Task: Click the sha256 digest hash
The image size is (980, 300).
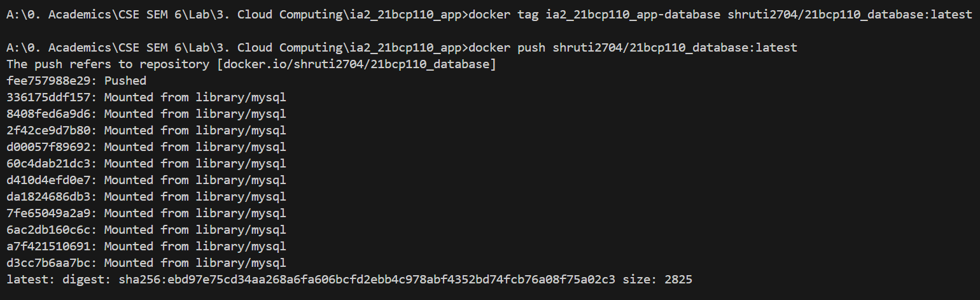Action: (374, 280)
